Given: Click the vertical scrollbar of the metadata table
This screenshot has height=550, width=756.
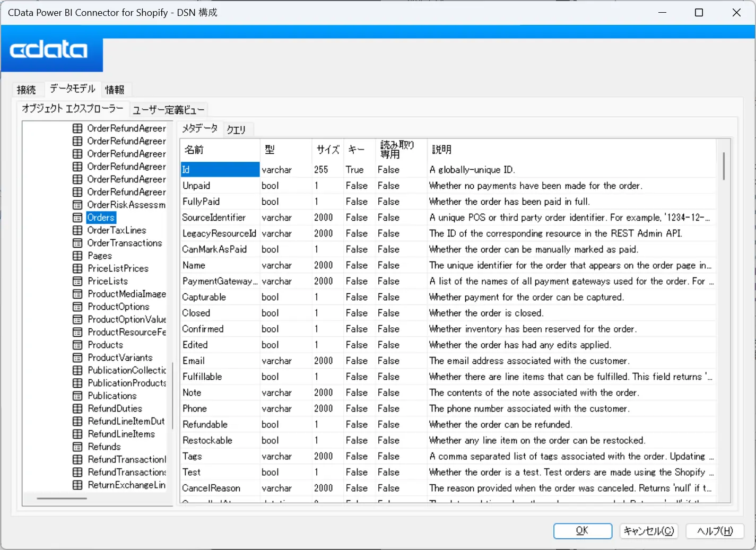Looking at the screenshot, I should pos(724,166).
